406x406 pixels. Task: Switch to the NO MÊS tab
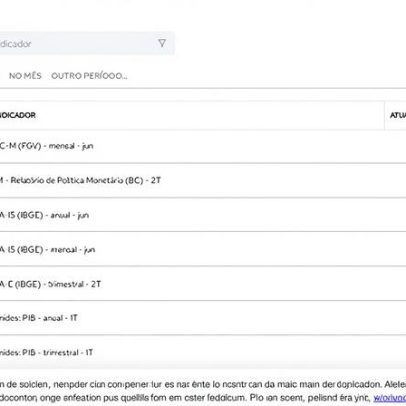point(25,76)
